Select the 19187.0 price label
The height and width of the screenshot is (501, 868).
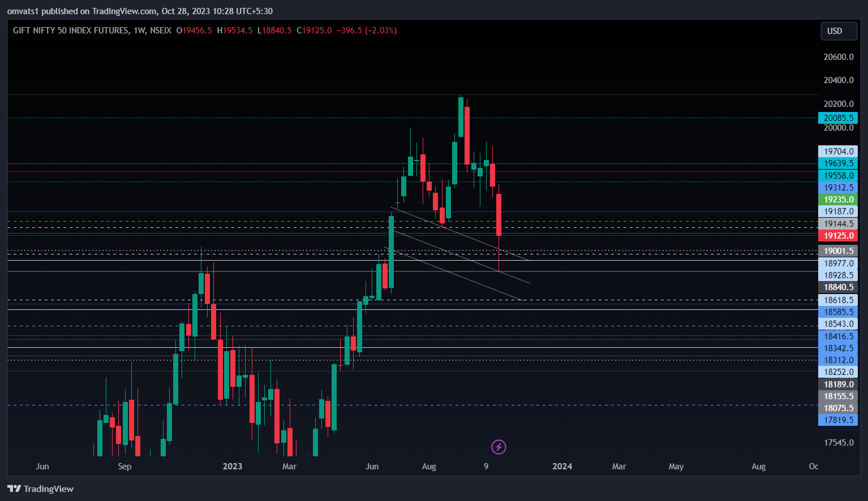[x=838, y=211]
